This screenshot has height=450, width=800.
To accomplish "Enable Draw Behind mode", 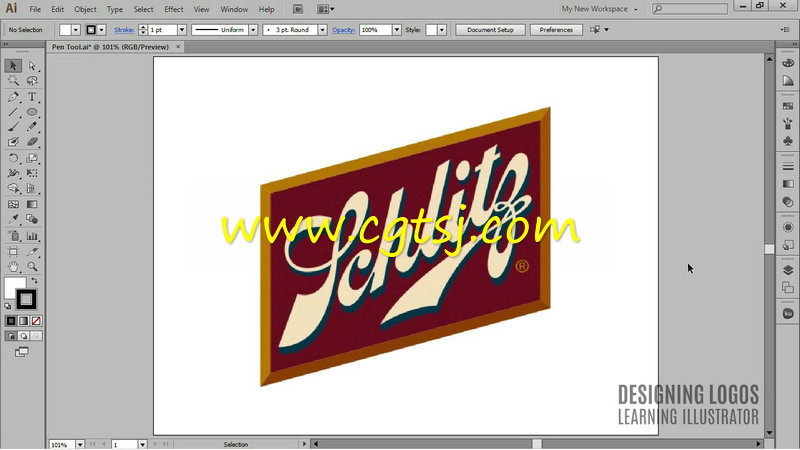I will (x=23, y=336).
